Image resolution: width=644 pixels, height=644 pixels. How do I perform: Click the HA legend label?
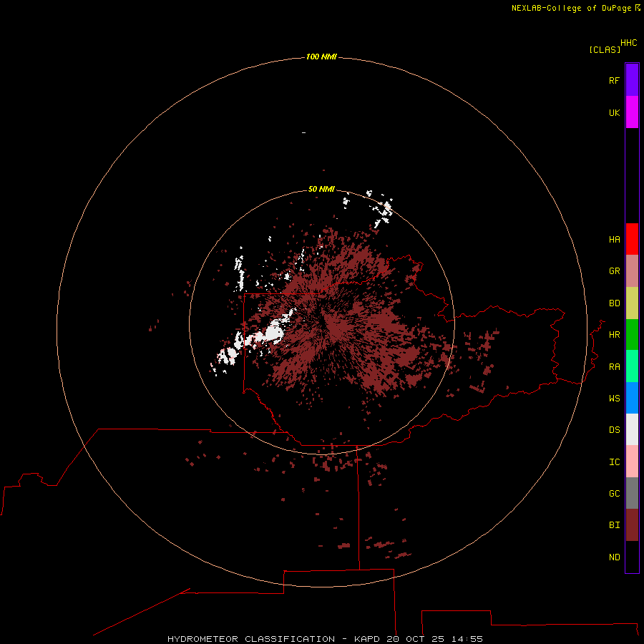(x=615, y=239)
